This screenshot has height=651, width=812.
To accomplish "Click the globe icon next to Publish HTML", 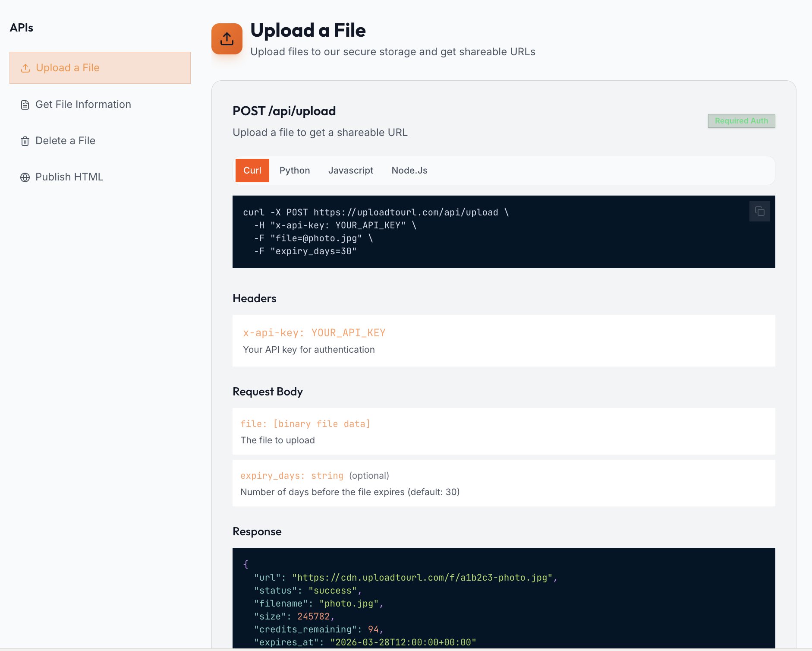I will tap(25, 177).
